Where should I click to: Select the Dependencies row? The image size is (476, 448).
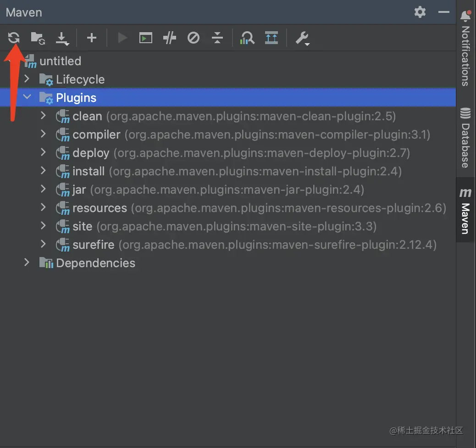pos(227,263)
